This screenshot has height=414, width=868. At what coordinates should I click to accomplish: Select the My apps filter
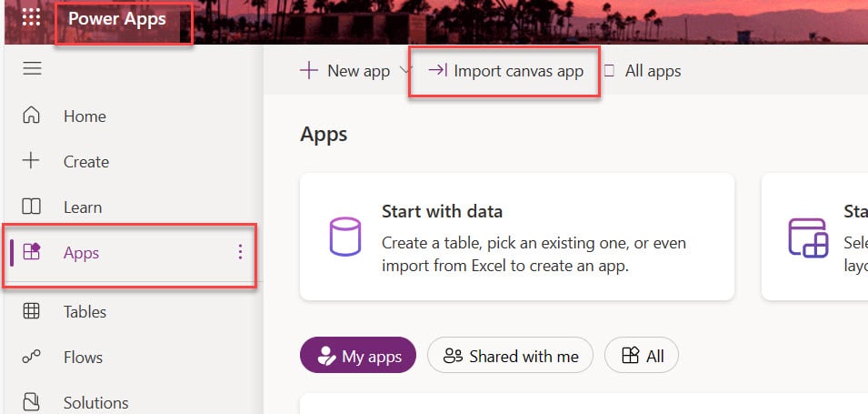point(357,355)
